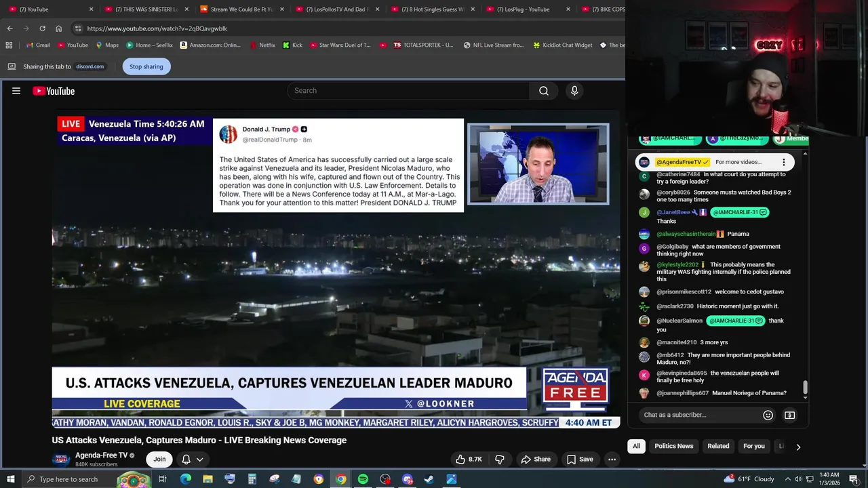Select the Related chip
This screenshot has width=868, height=488.
point(718,446)
